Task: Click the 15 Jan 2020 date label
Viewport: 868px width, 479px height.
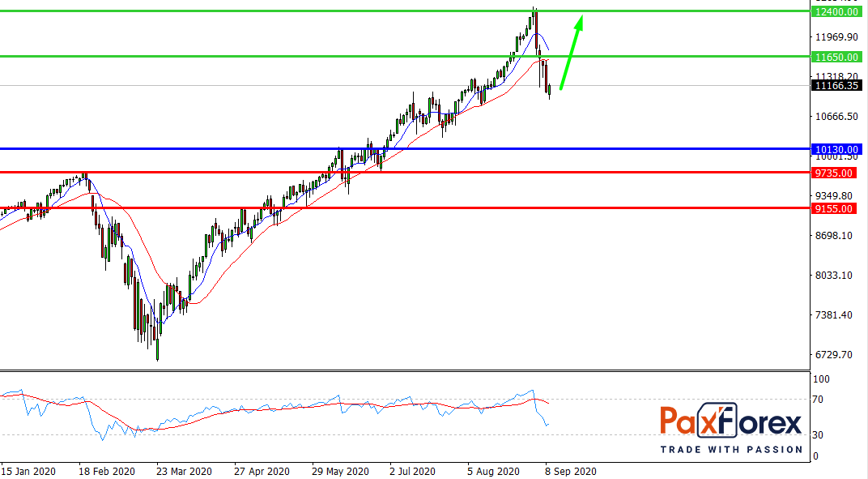Action: (28, 471)
